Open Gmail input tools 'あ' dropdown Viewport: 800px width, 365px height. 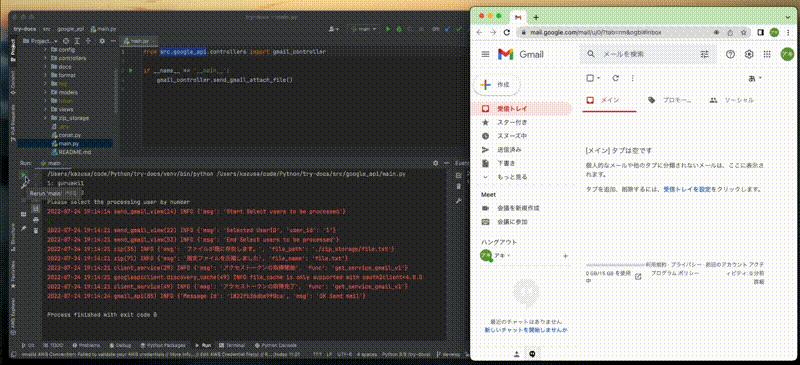tap(755, 78)
